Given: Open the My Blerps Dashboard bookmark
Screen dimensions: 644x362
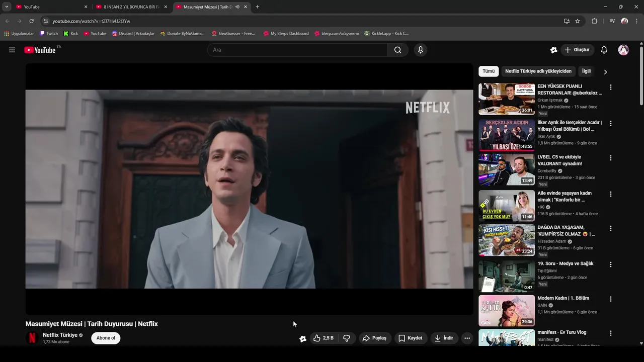Looking at the screenshot, I should [x=286, y=34].
